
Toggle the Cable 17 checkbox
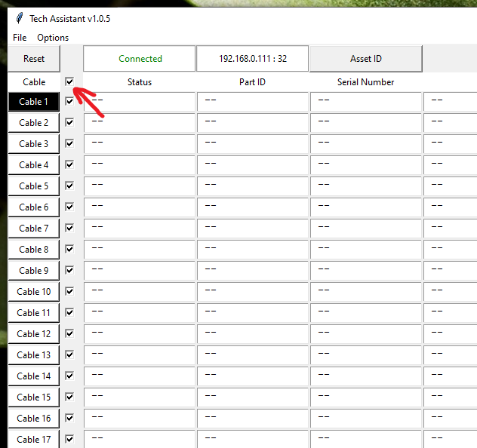pyautogui.click(x=70, y=439)
